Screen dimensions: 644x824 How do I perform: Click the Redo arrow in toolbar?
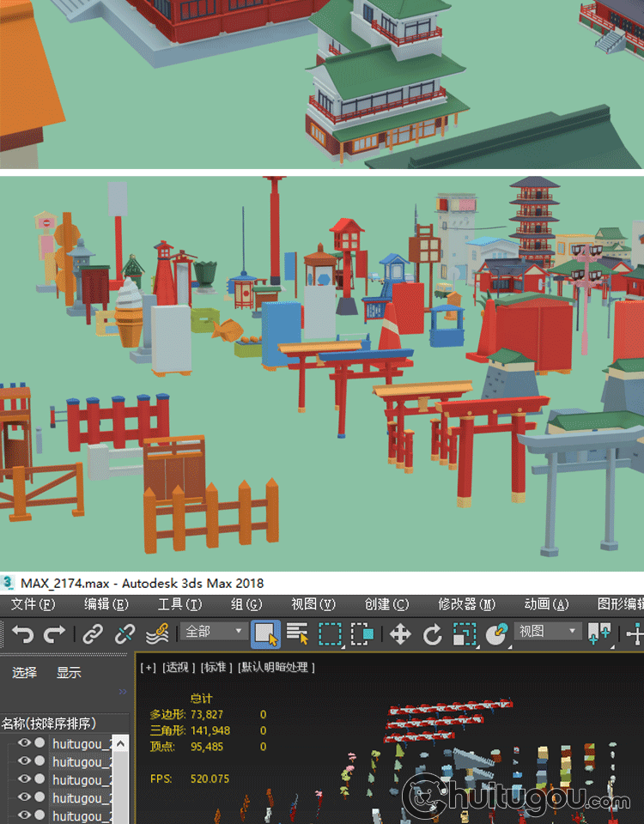click(55, 634)
